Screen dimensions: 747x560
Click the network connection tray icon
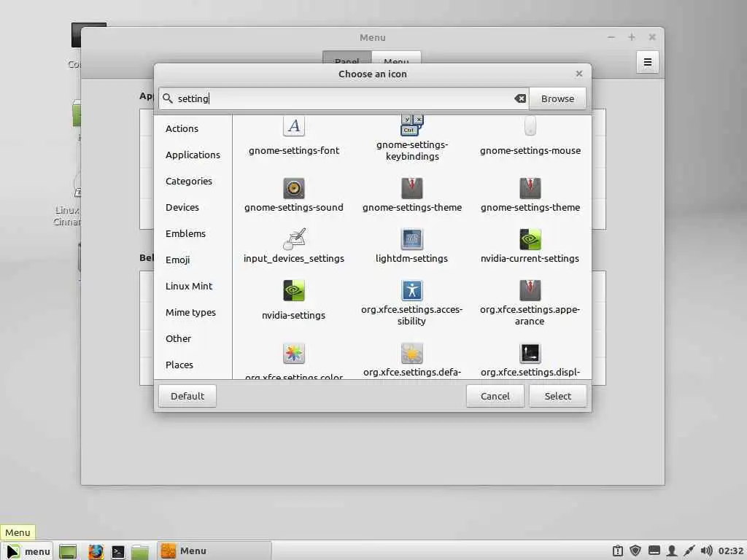(x=689, y=551)
